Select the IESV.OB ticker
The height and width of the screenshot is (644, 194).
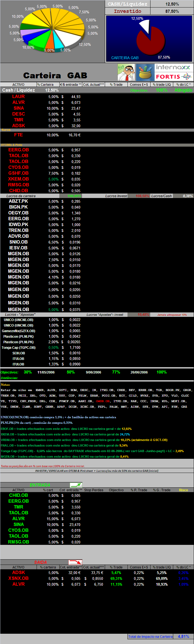(x=19, y=248)
